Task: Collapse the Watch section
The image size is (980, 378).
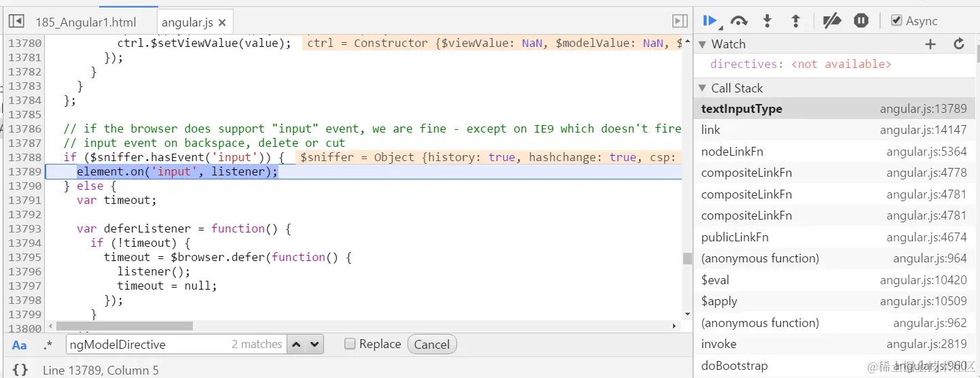Action: tap(703, 44)
